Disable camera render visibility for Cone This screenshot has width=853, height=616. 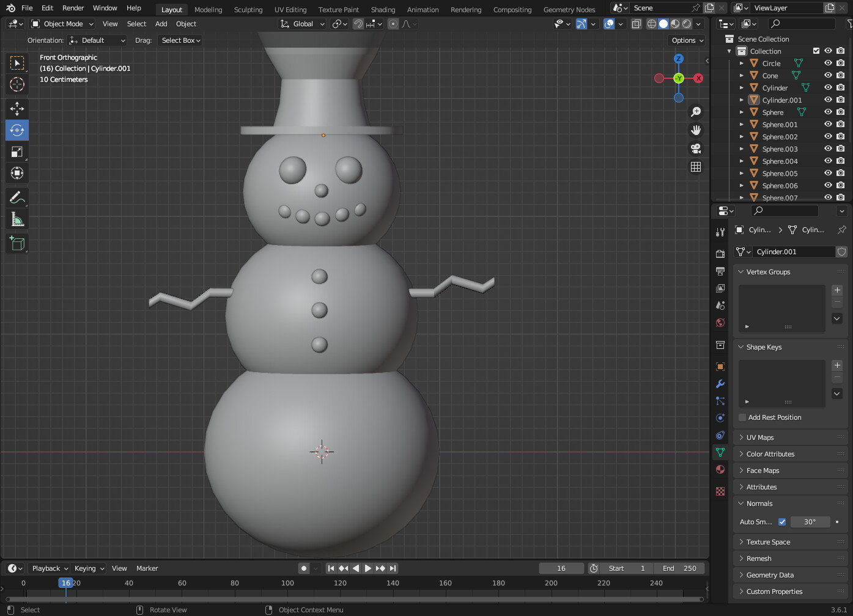click(x=840, y=75)
